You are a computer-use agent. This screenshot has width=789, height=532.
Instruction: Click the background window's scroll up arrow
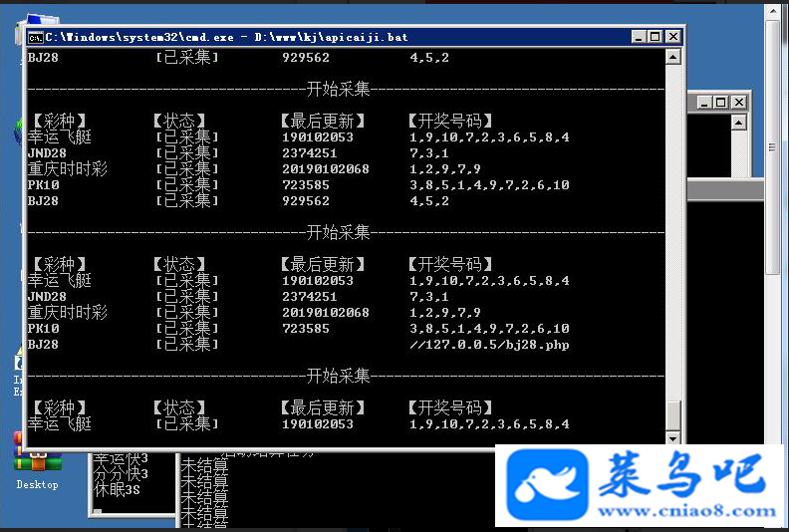point(738,123)
